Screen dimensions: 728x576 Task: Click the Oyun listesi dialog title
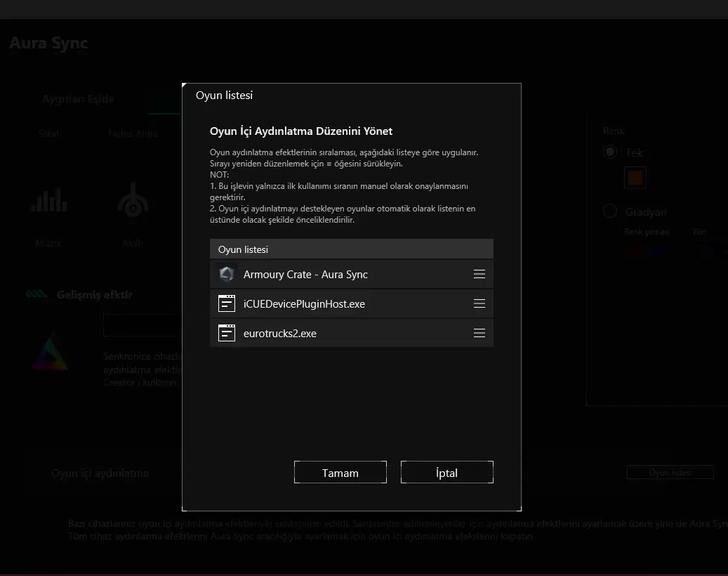point(224,96)
